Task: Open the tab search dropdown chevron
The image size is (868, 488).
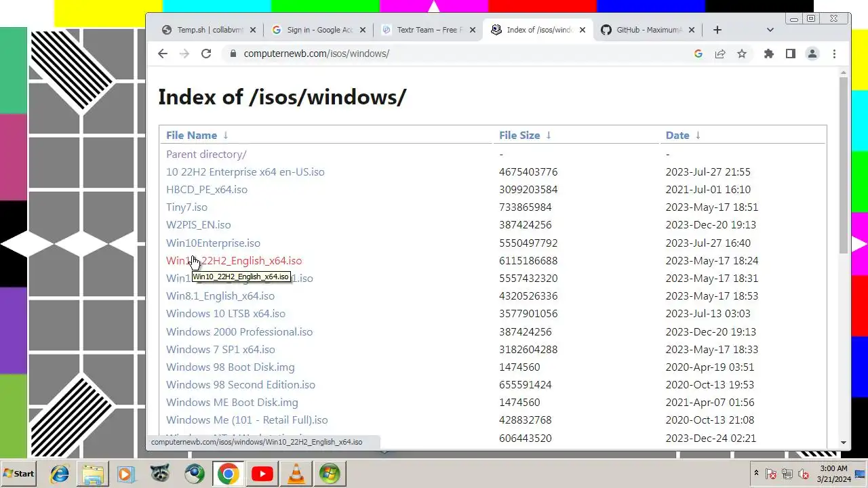Action: [770, 30]
